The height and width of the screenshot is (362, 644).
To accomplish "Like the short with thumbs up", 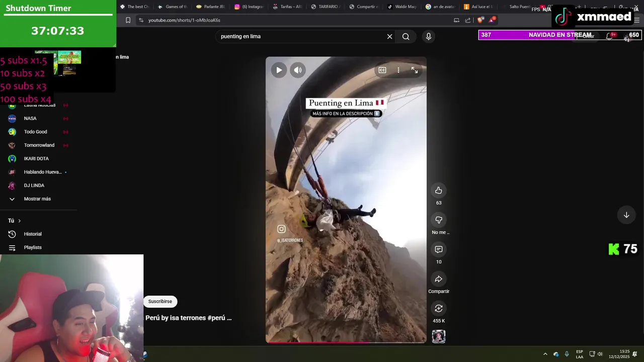I will point(439,190).
